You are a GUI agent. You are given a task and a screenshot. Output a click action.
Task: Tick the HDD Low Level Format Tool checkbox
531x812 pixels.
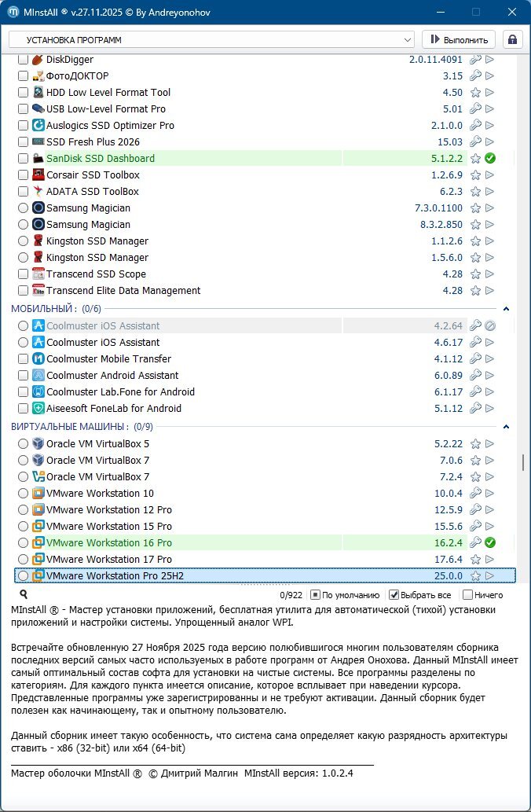[23, 93]
